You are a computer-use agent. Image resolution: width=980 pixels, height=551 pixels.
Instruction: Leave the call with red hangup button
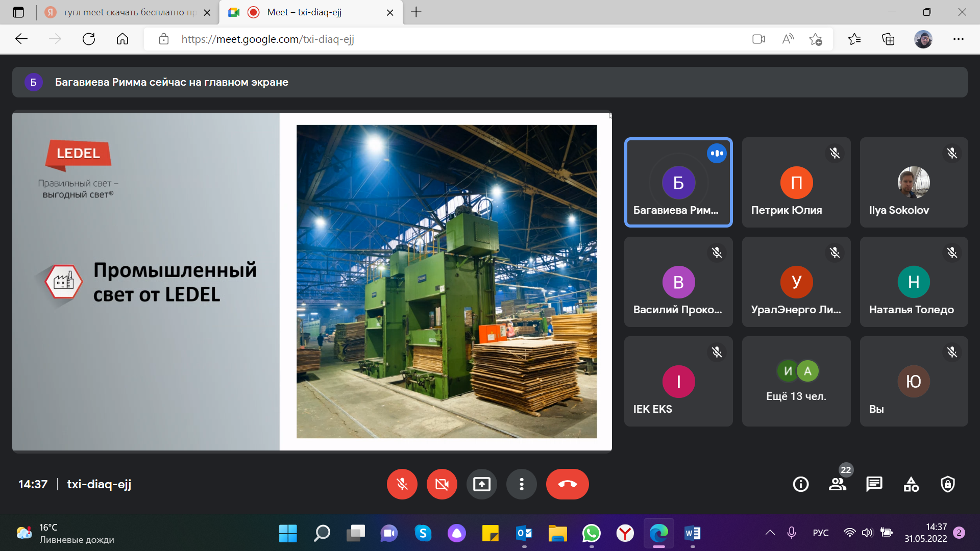pyautogui.click(x=567, y=484)
